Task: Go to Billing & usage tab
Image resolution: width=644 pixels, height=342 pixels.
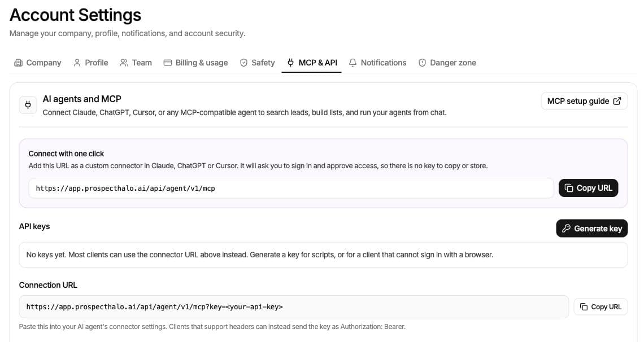Action: (x=195, y=63)
